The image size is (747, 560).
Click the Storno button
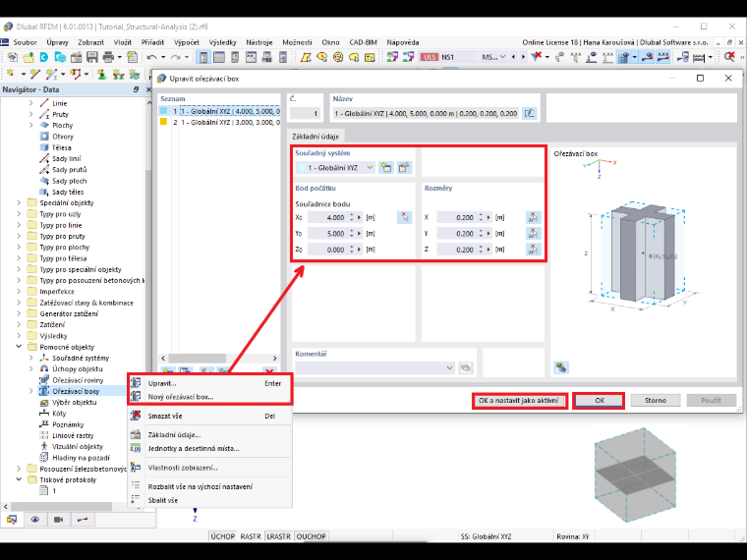(x=655, y=400)
